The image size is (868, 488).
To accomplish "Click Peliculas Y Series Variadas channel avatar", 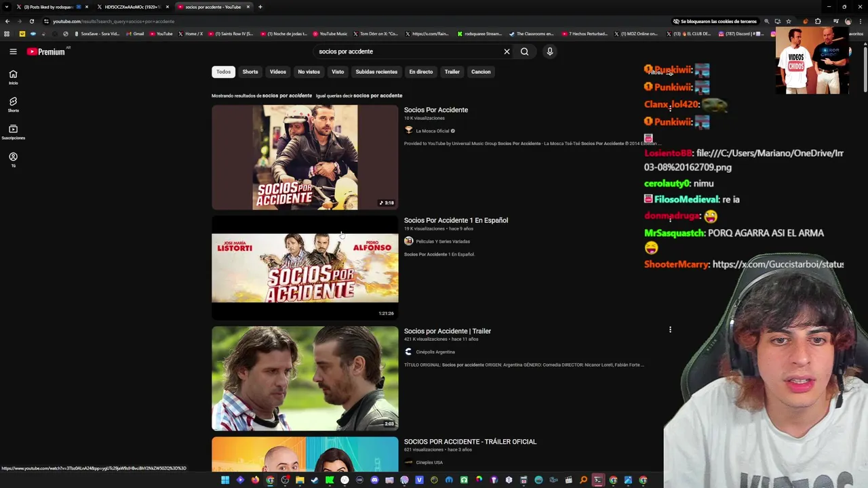I will (408, 241).
